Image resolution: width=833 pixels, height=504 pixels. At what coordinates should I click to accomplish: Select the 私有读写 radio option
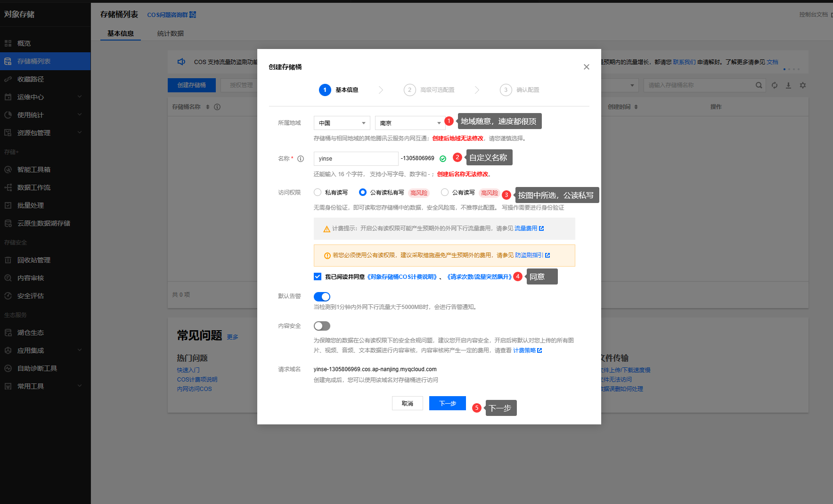coord(318,192)
